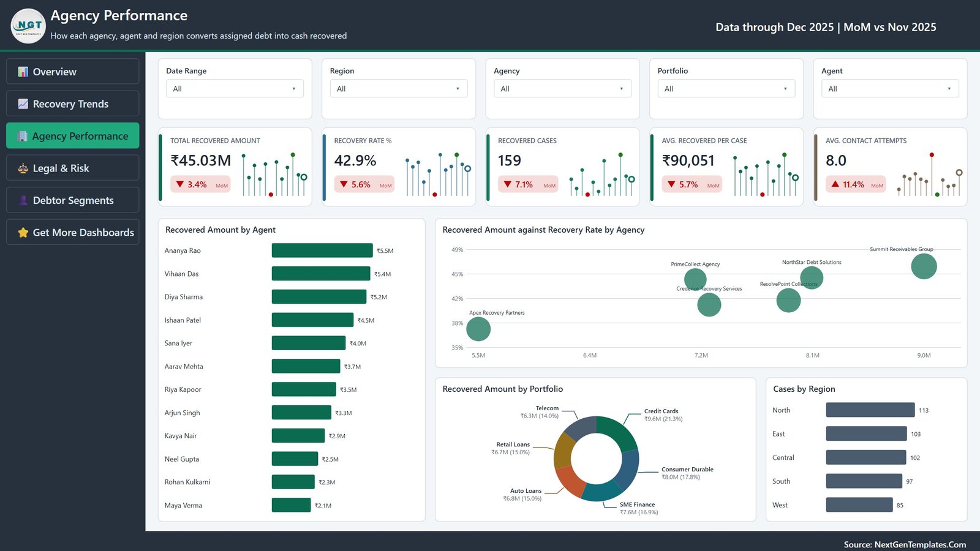
Task: Click the Rohan Kulkarni bar
Action: 293,482
